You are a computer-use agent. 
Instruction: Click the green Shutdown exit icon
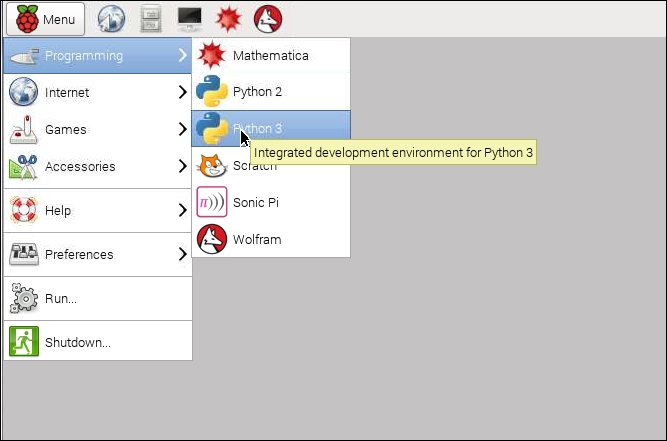coord(24,341)
